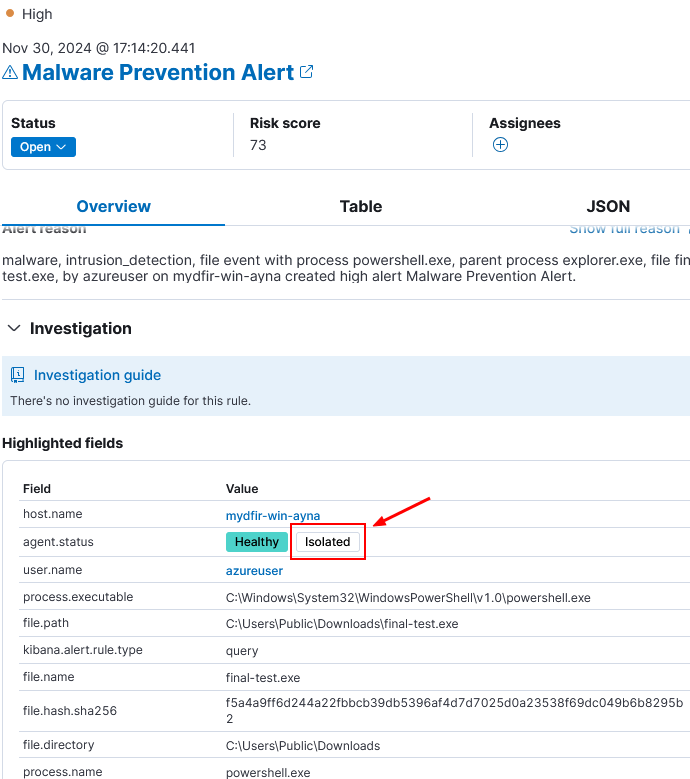This screenshot has height=779, width=690.
Task: Click the Isolated status badge
Action: [327, 542]
